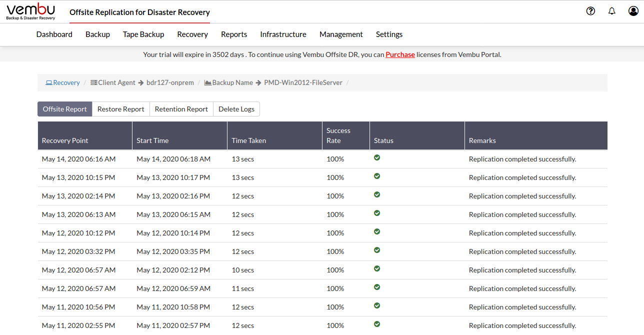Select recovery point May 13, 2020 02:14 PM
Screen dimensions: 644x335
(x=78, y=196)
